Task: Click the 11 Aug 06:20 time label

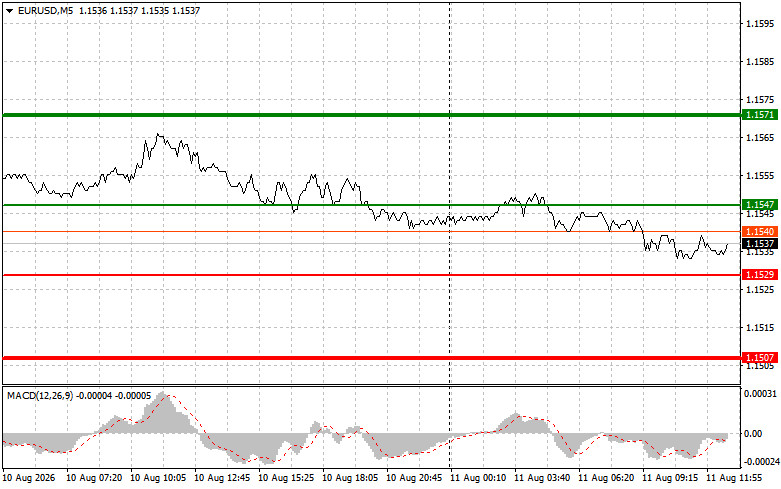Action: coord(606,478)
